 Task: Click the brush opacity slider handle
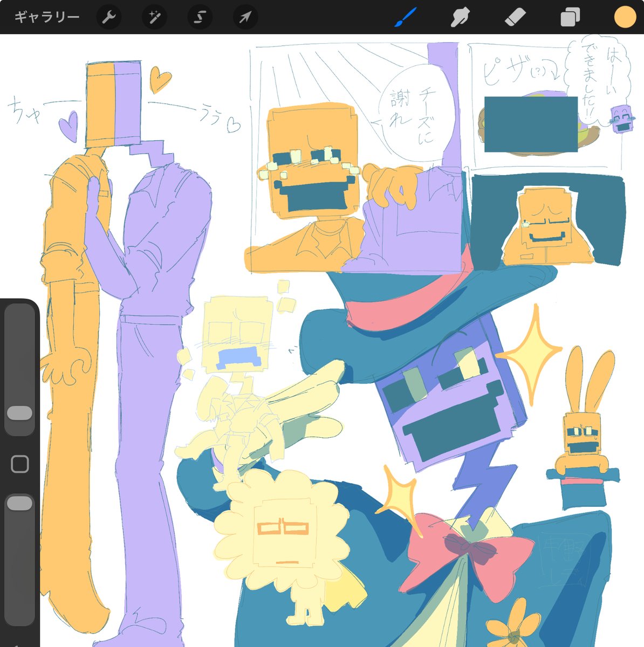tap(20, 504)
